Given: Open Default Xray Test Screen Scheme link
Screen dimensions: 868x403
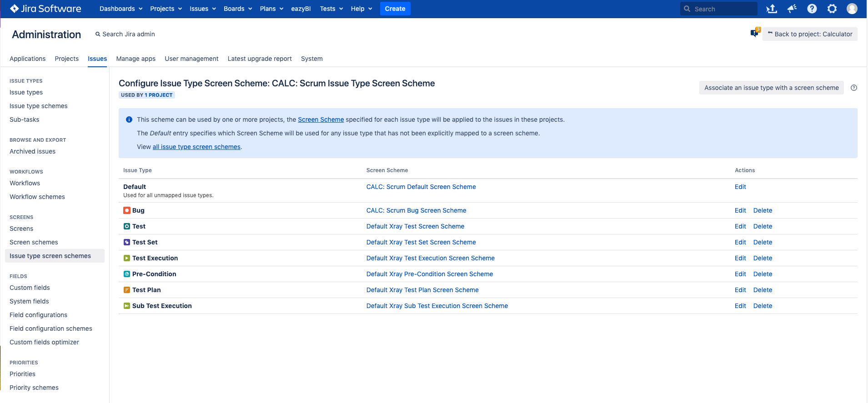Looking at the screenshot, I should click(416, 226).
